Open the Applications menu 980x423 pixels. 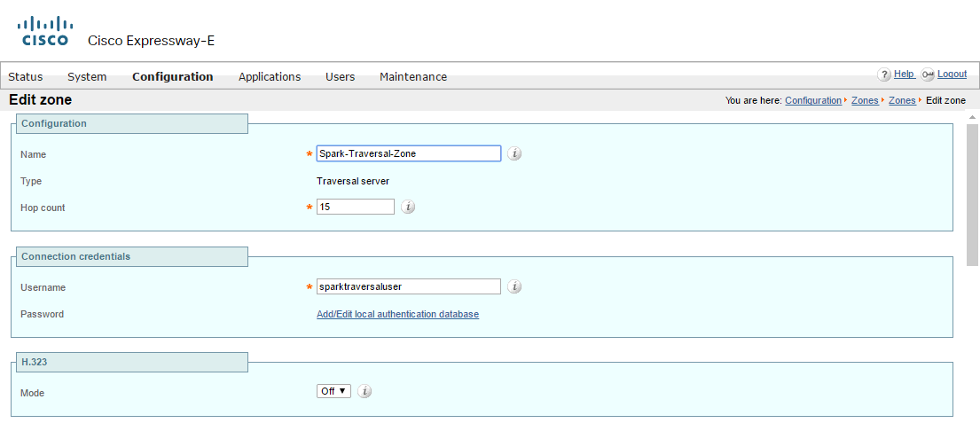pos(270,77)
